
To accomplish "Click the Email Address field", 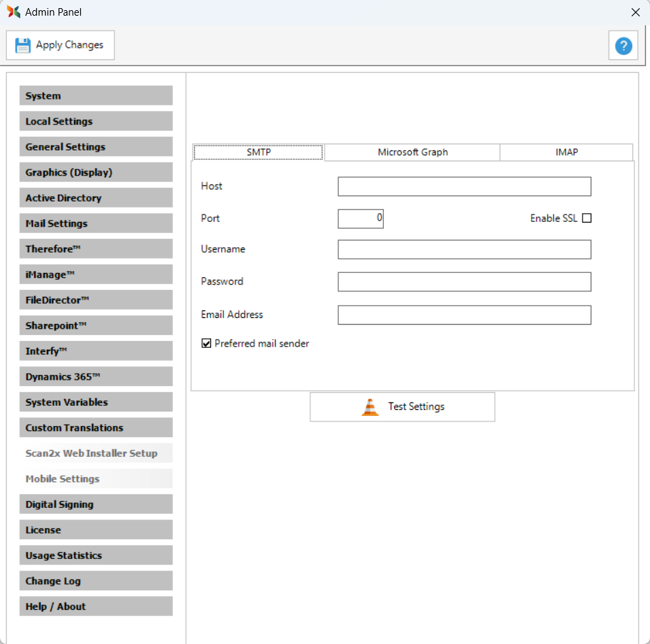I will click(x=464, y=315).
